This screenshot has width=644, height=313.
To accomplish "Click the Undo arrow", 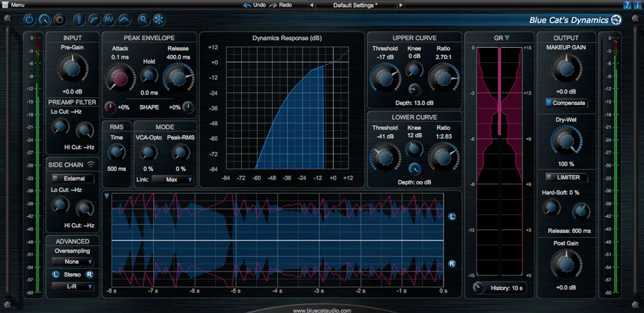I will 248,5.
